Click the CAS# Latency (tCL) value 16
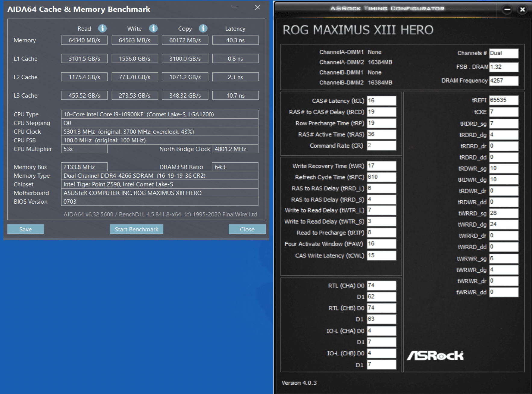This screenshot has height=394, width=532. (x=382, y=101)
